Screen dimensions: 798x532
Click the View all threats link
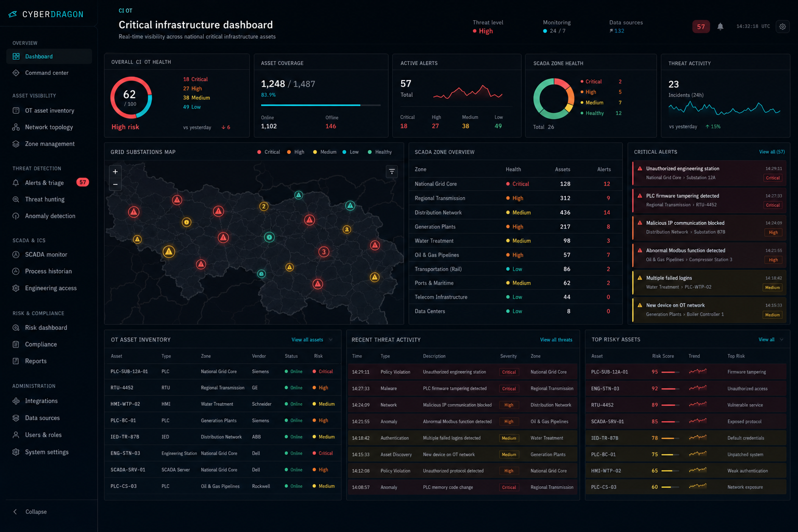pyautogui.click(x=556, y=340)
